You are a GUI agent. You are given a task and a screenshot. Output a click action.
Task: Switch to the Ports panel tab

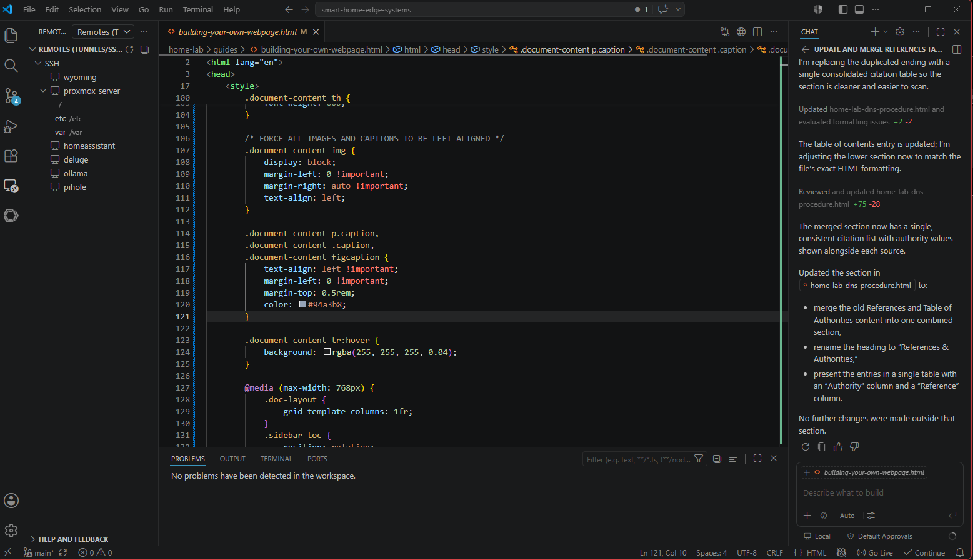[x=317, y=459]
